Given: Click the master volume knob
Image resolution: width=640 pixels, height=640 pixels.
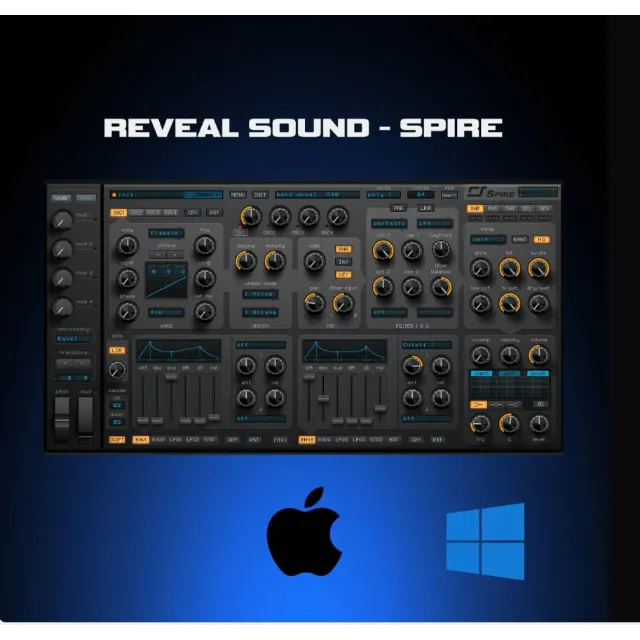Looking at the screenshot, I should click(538, 354).
